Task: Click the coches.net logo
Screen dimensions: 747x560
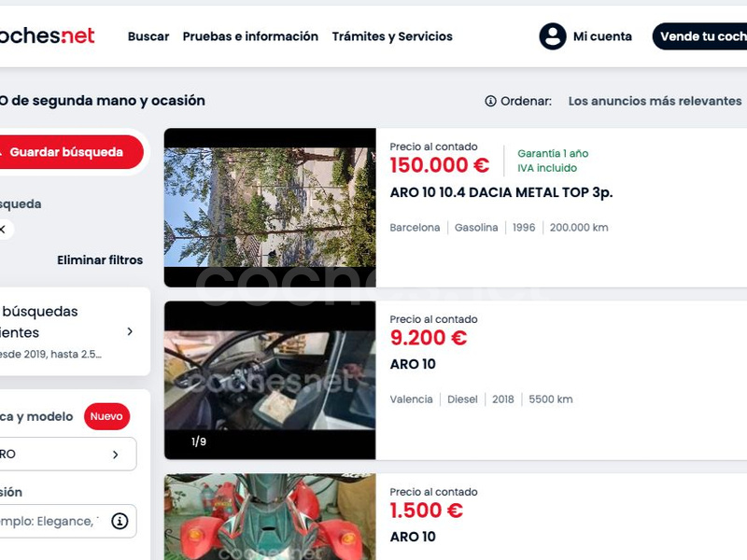Action: (48, 35)
